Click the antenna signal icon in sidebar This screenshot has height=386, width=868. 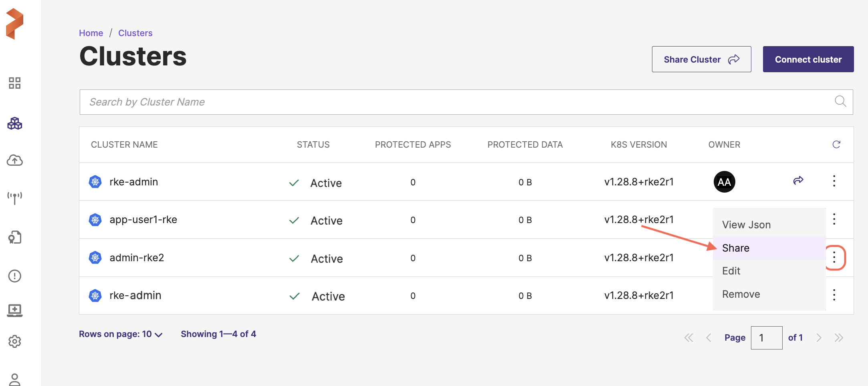click(15, 198)
